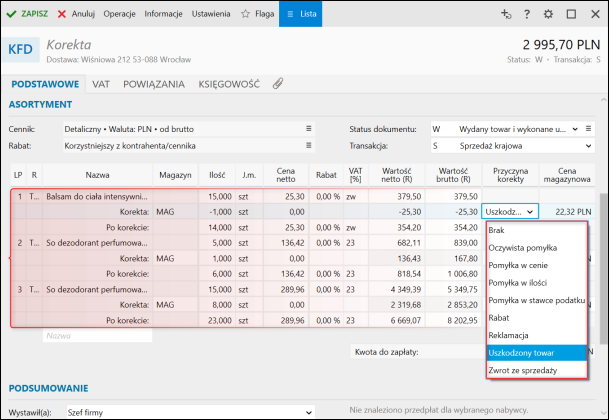Click the add-with-plus icon in title bar
Viewport: 609px width, 420px height.
pos(506,14)
